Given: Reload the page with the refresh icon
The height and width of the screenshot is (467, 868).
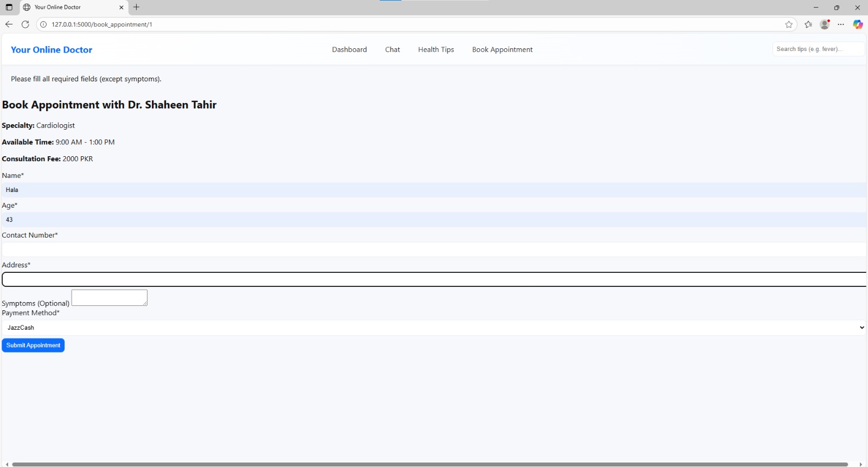Looking at the screenshot, I should [x=25, y=24].
